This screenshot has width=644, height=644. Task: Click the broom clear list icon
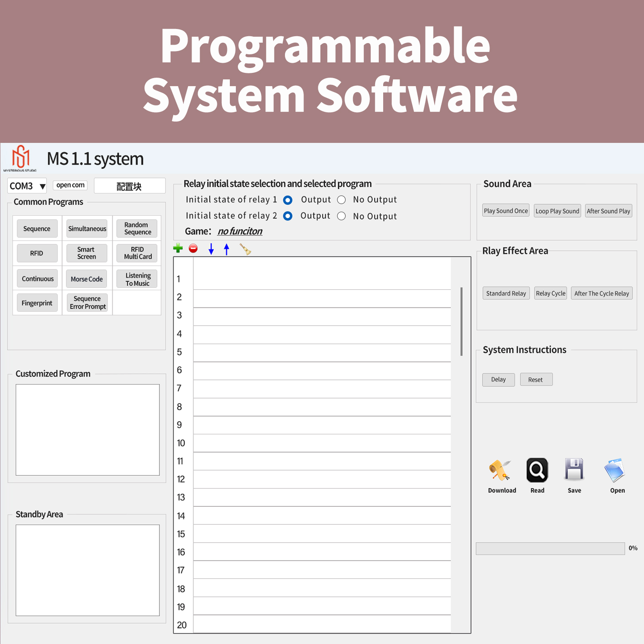(245, 249)
